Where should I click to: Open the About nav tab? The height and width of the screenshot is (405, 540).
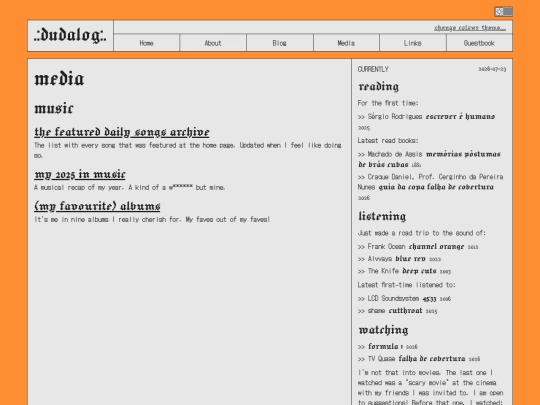[x=213, y=43]
